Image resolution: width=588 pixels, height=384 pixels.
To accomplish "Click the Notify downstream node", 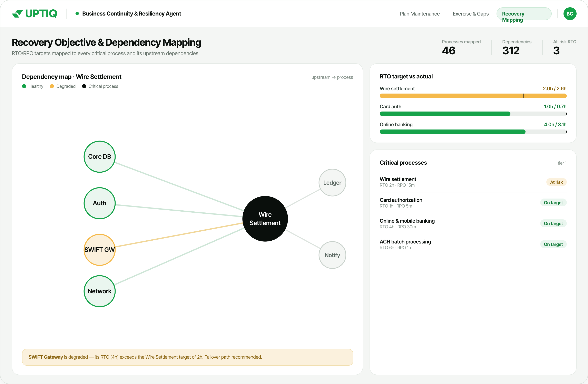I will coord(332,255).
